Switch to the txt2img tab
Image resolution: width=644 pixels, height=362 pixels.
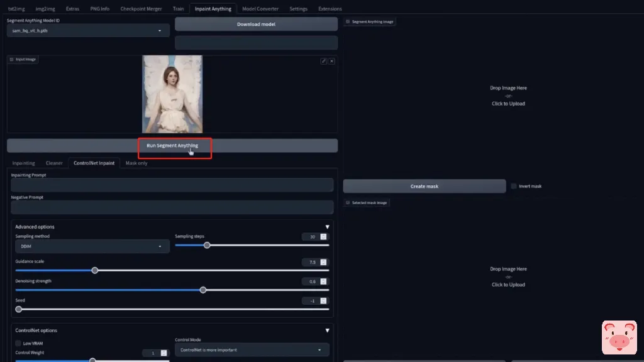[16, 9]
